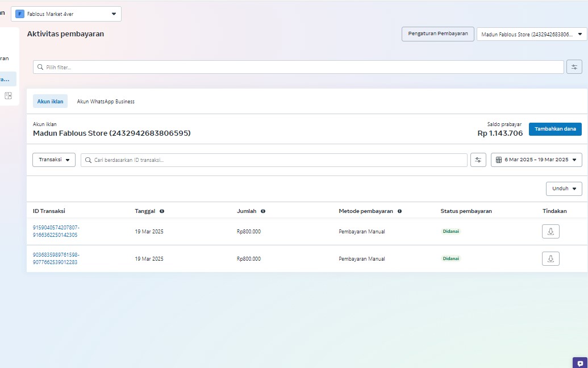Click the info icon next to Tanggal
588x368 pixels.
(162, 211)
